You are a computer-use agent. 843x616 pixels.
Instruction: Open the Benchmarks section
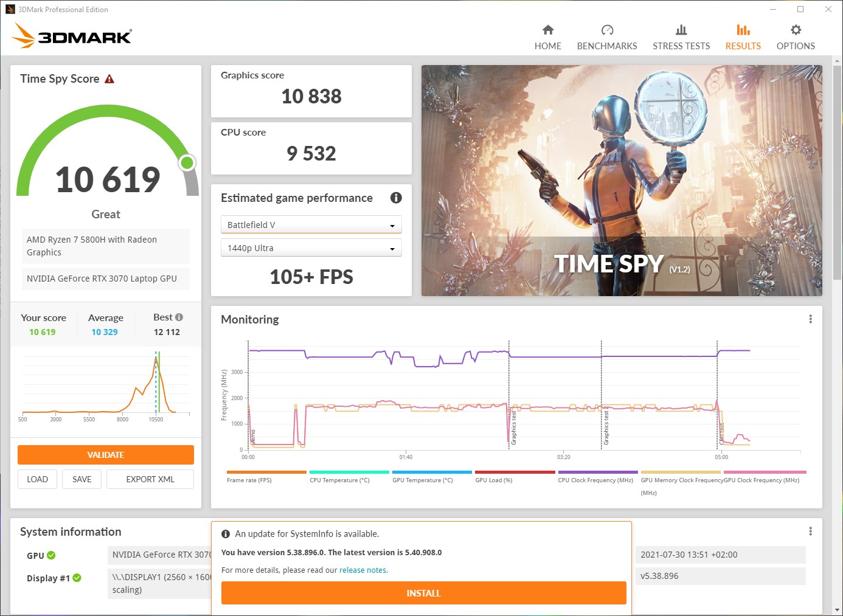[607, 38]
